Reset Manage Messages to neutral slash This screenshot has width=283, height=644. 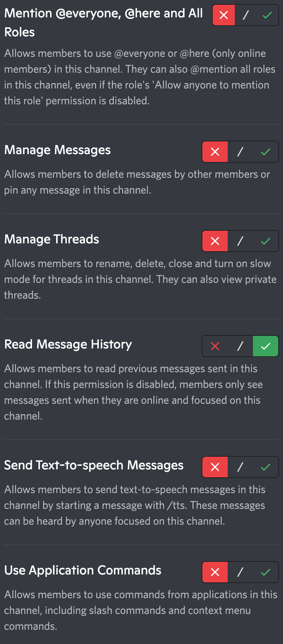[x=240, y=152]
